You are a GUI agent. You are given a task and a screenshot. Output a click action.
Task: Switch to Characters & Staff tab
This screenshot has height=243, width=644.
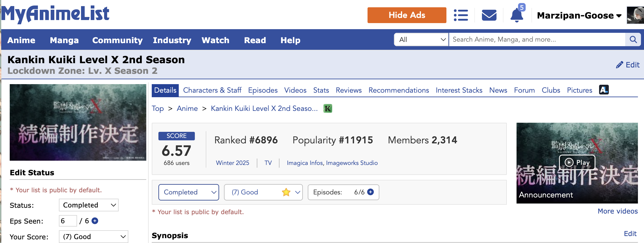(x=212, y=90)
